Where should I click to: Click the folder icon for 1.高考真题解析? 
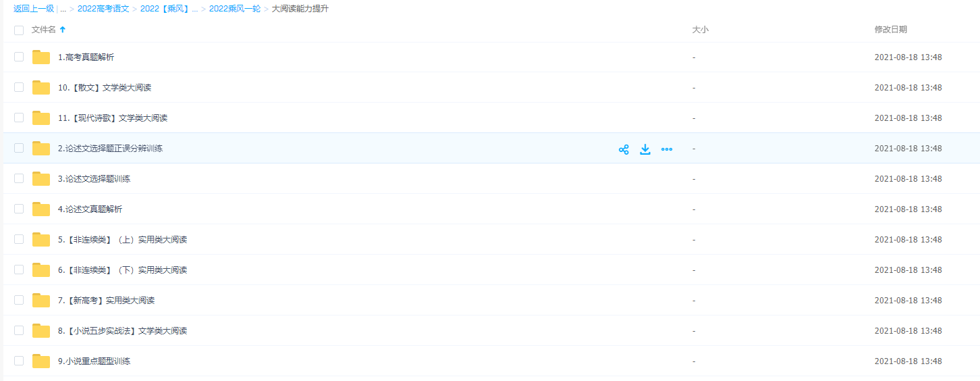tap(41, 57)
